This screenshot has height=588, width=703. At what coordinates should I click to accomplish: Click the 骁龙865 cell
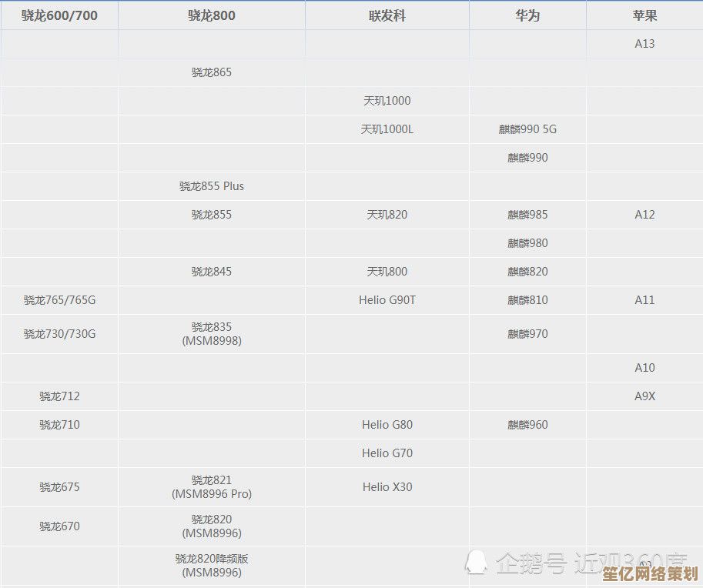point(212,72)
